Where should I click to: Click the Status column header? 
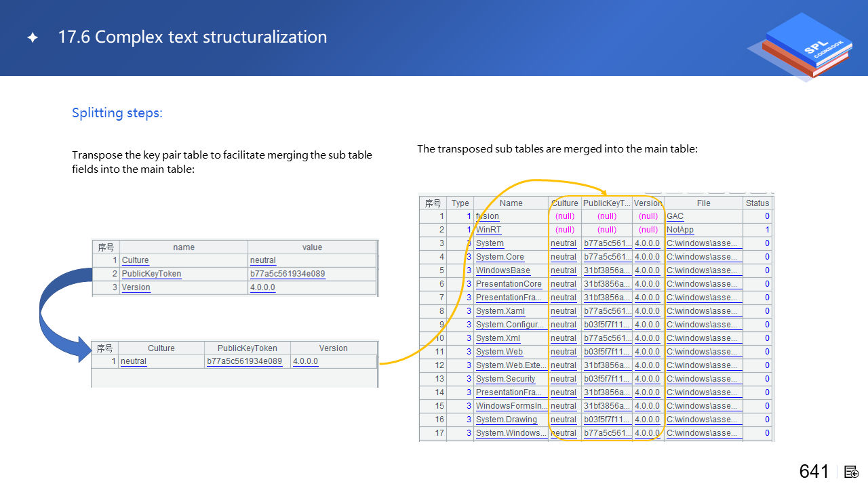(x=757, y=203)
